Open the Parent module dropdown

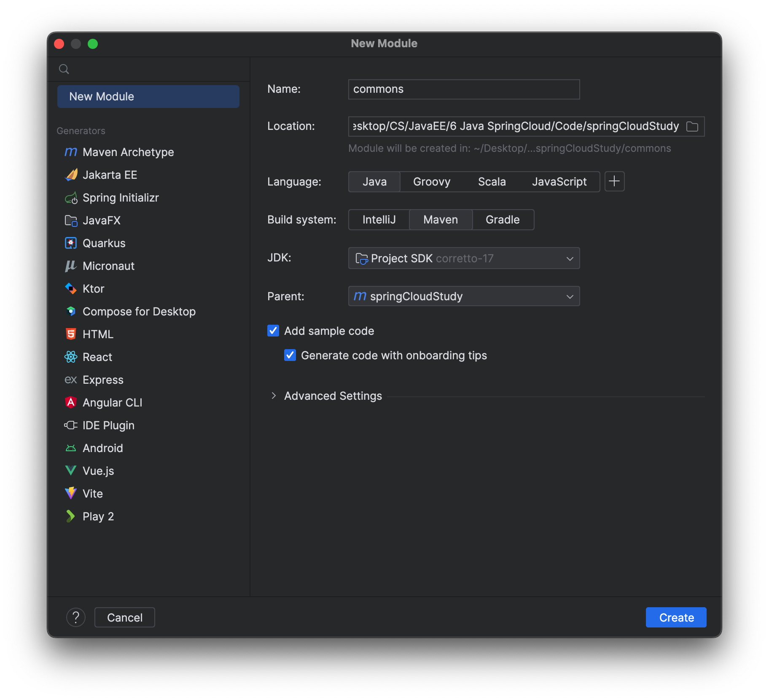(x=464, y=296)
